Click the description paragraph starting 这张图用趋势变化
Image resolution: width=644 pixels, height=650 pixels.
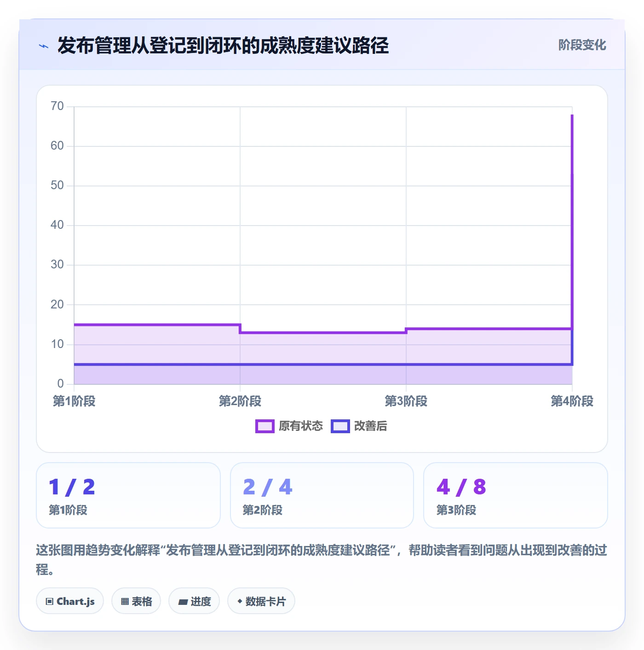[x=322, y=560]
